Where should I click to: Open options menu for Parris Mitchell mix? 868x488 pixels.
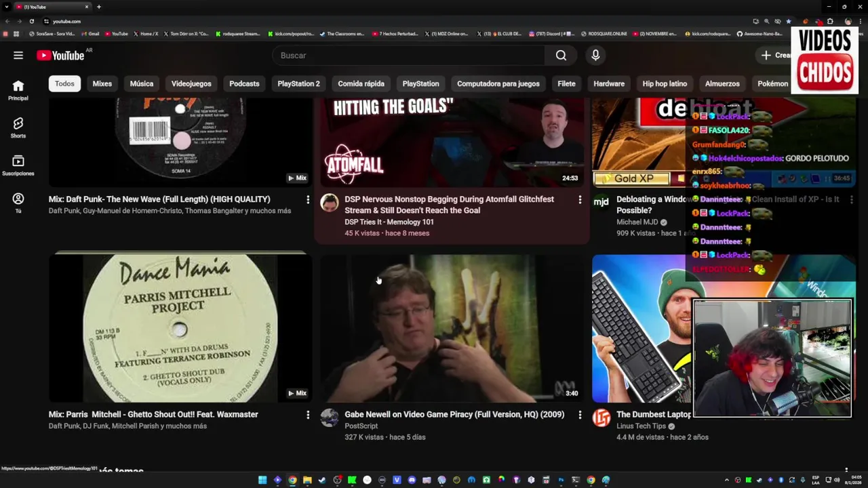[308, 415]
